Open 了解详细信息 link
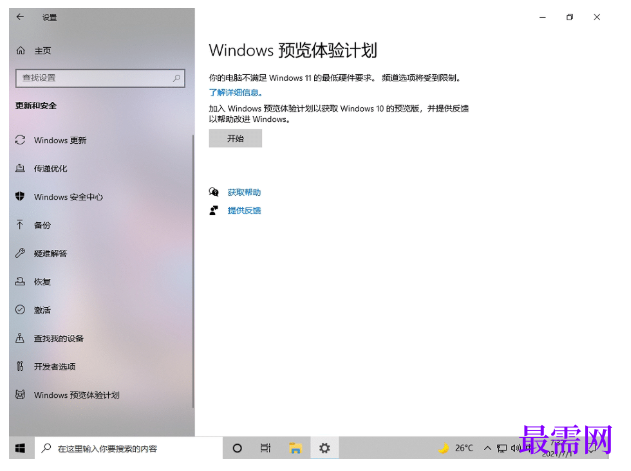631x471 pixels. tap(235, 93)
